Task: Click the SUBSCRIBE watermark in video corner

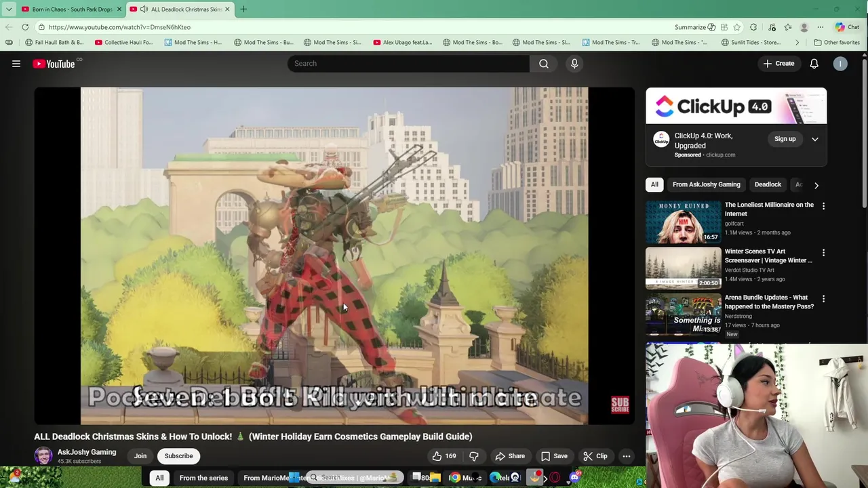Action: pyautogui.click(x=620, y=405)
